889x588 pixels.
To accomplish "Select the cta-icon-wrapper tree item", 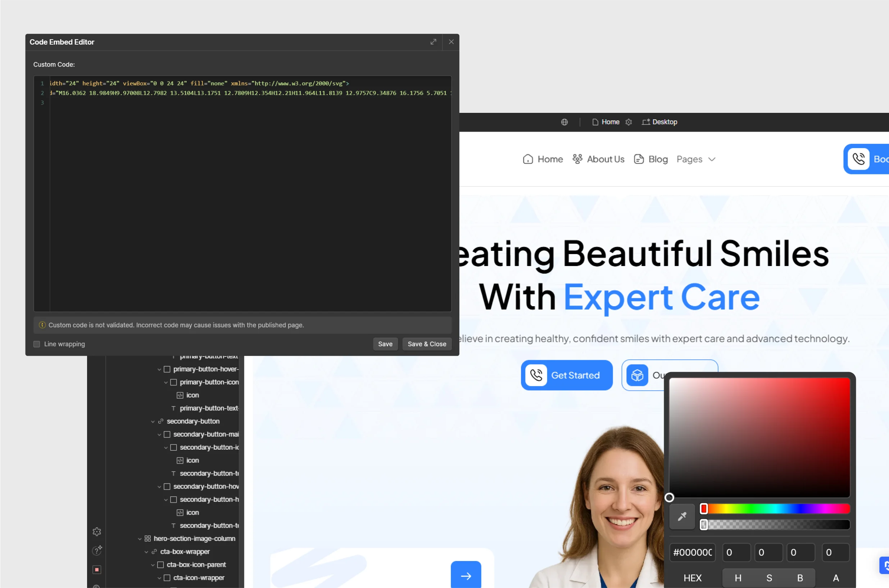I will click(199, 578).
